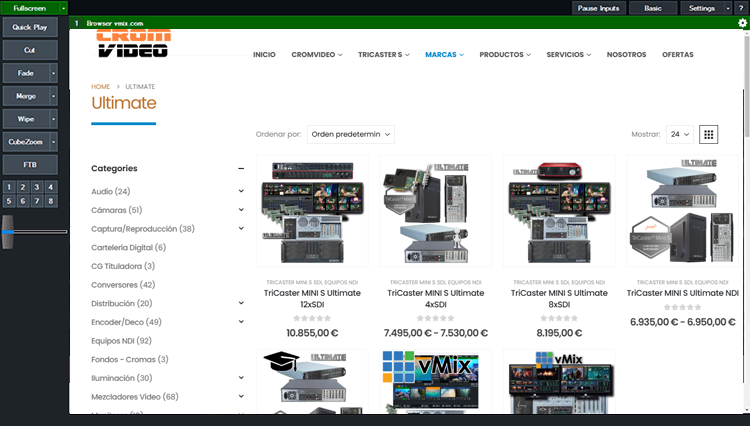Open the SERVICIOS menu
Viewport: 750px width, 426px height.
click(x=569, y=55)
